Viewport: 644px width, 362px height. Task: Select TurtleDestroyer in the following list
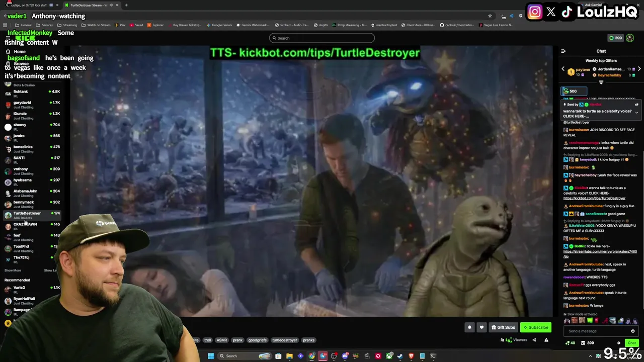click(33, 215)
